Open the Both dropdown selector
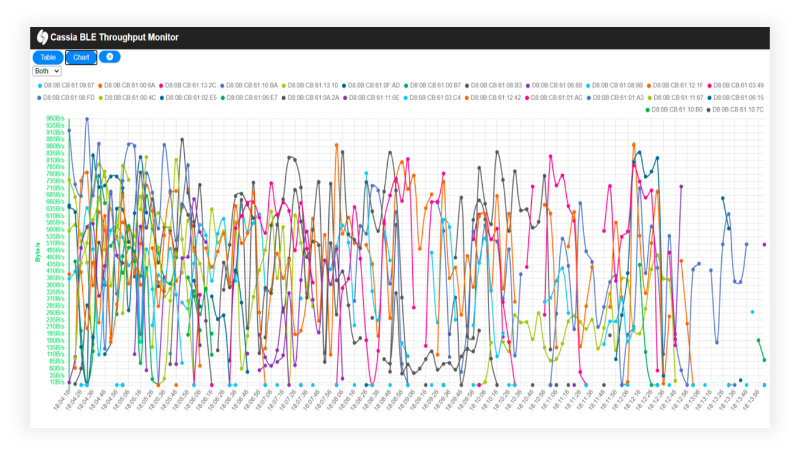Screen dimensions: 800x455 47,71
